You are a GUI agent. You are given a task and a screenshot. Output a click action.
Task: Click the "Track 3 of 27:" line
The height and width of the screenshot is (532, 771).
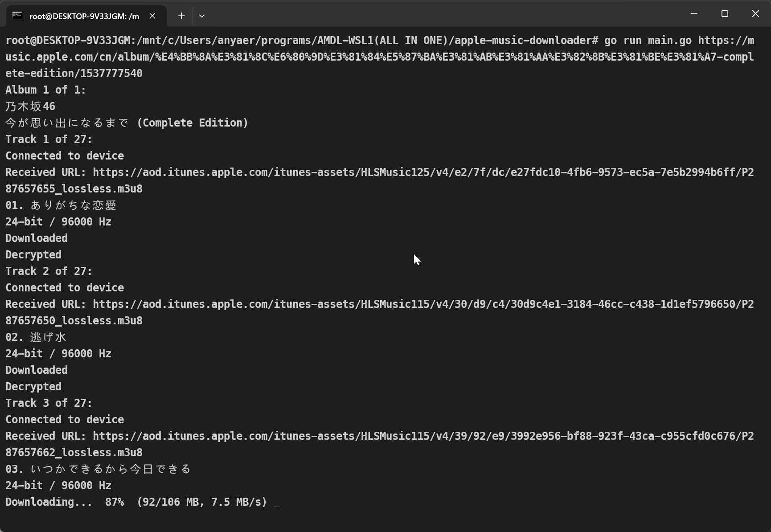point(49,403)
